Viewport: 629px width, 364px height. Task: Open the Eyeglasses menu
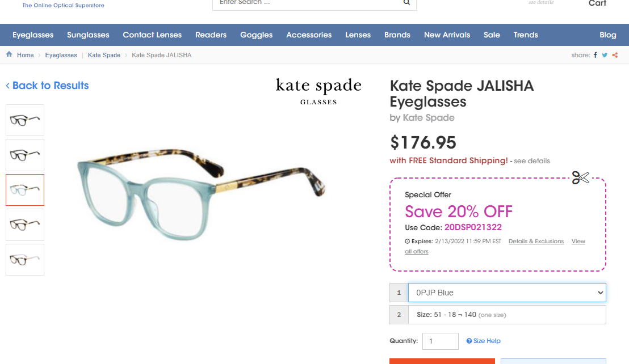(x=33, y=35)
